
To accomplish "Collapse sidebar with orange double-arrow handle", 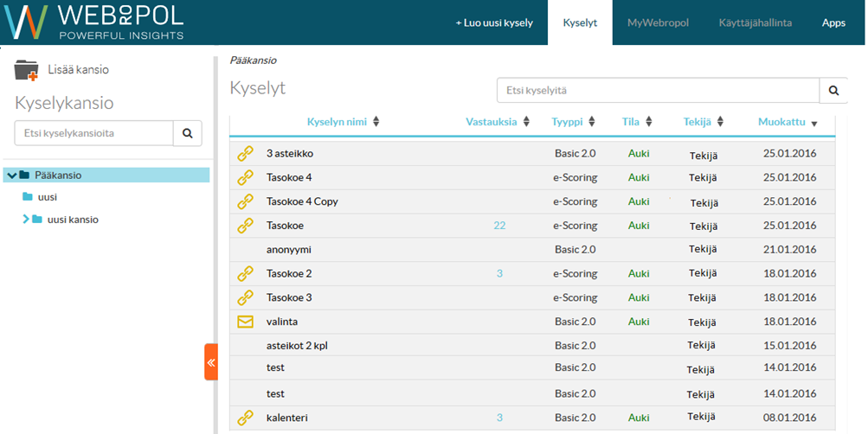I will coord(211,362).
